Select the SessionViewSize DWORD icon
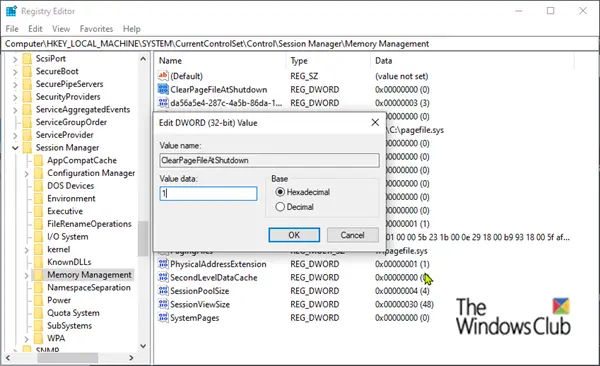 163,304
